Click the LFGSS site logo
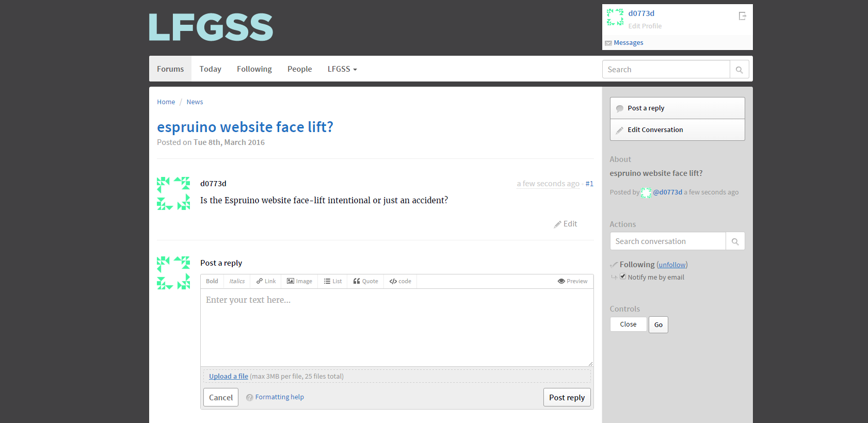Viewport: 868px width, 423px height. click(x=211, y=27)
